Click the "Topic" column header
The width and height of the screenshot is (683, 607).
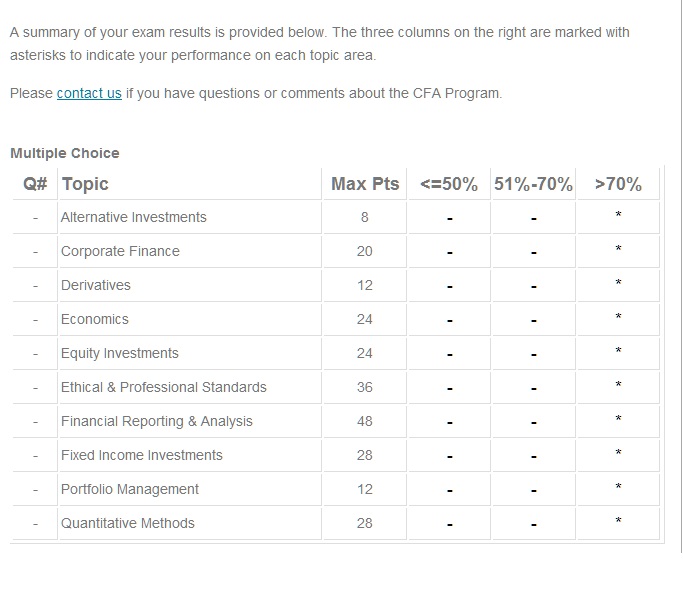pos(85,184)
